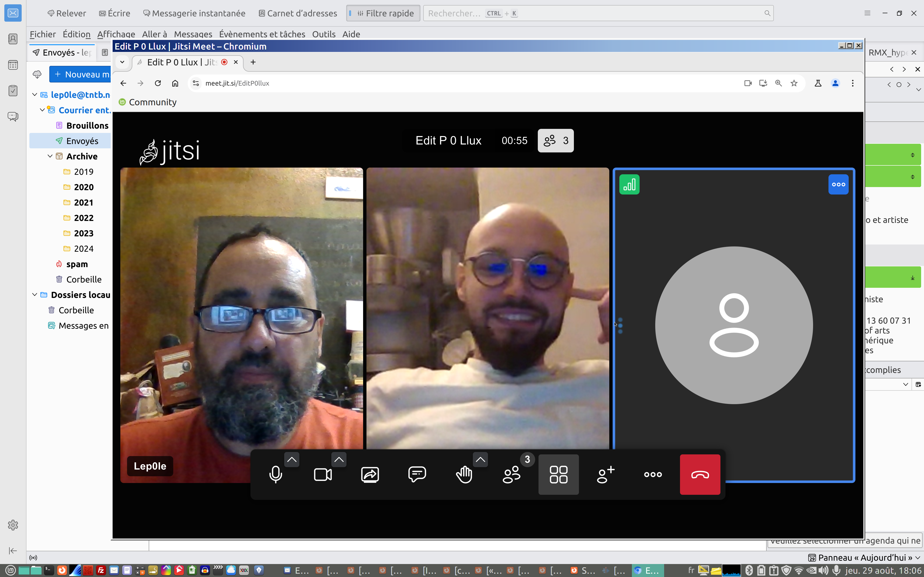Mute the microphone in Jitsi toolbar
Screen dimensions: 924x577
tap(275, 474)
